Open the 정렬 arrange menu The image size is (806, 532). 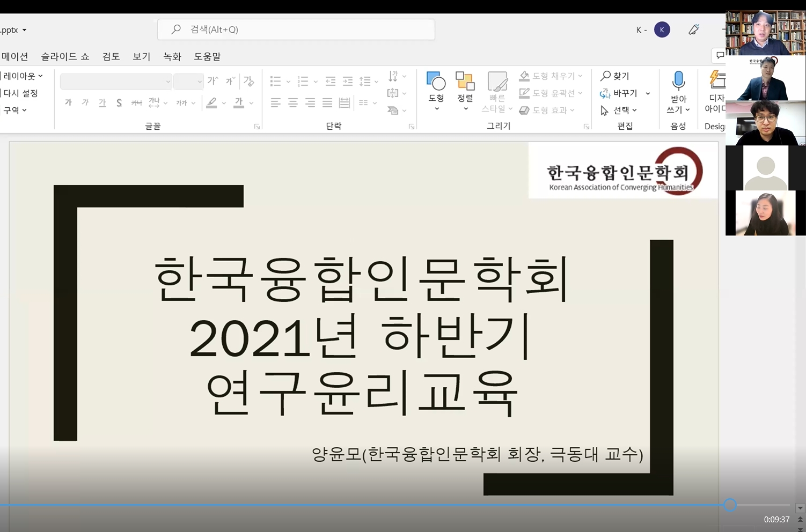point(465,91)
